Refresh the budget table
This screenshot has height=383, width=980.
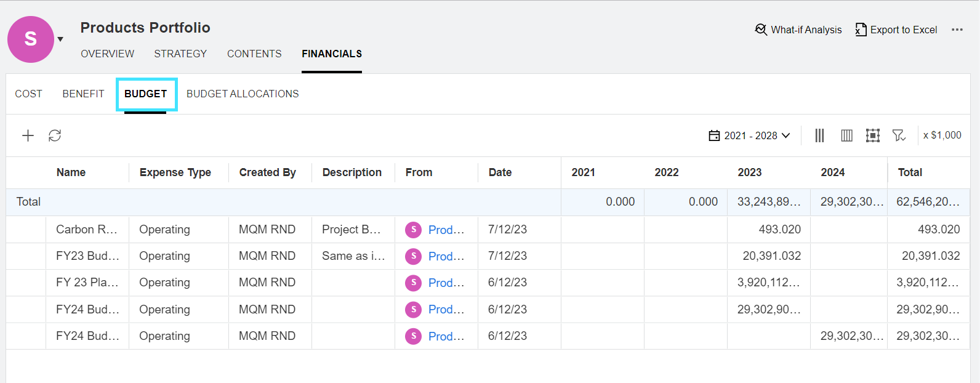(x=55, y=135)
